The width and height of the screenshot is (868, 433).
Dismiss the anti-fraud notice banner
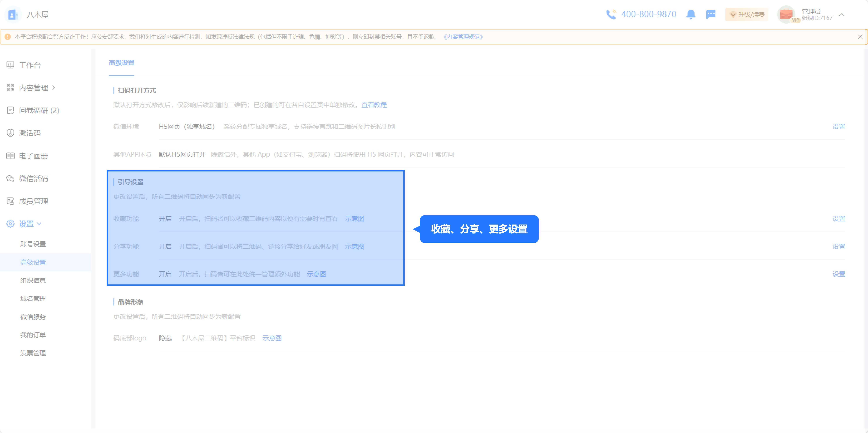tap(860, 37)
